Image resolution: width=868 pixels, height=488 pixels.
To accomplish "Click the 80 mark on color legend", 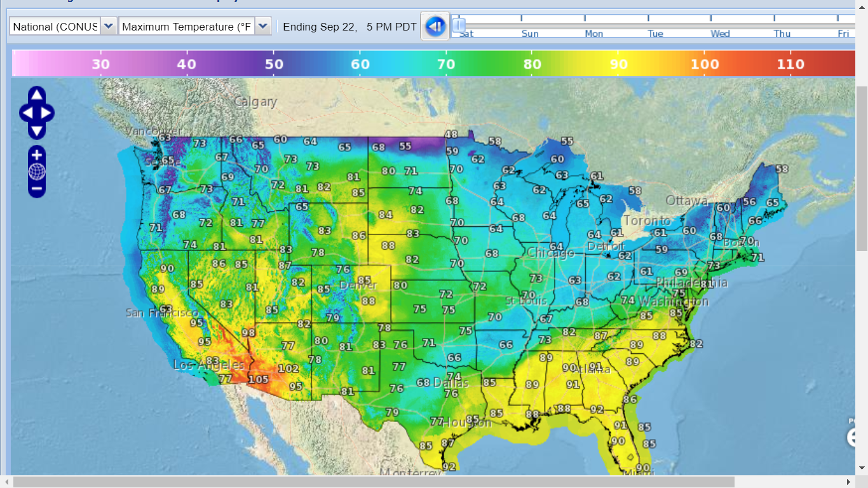I will [x=532, y=64].
